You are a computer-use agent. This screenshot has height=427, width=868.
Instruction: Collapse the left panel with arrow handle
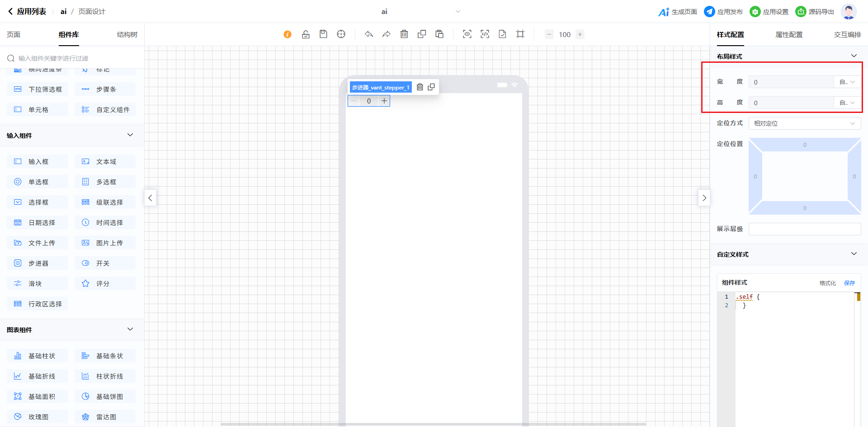tap(150, 198)
